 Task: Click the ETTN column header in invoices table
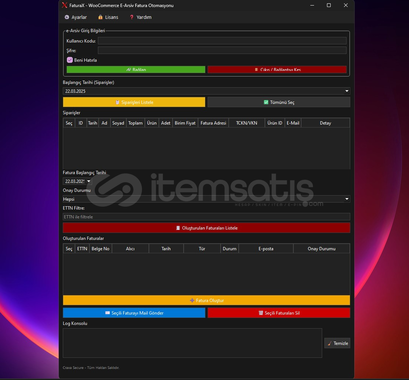click(x=82, y=249)
